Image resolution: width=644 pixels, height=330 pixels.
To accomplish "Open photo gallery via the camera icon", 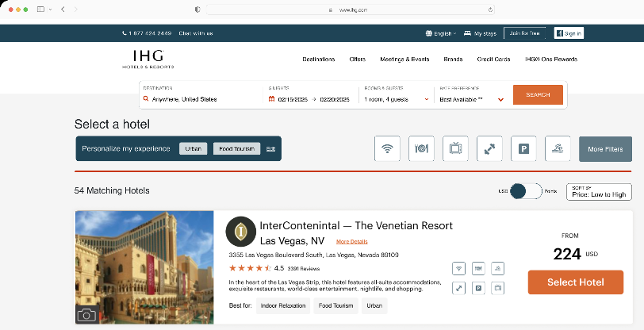I will 86,315.
